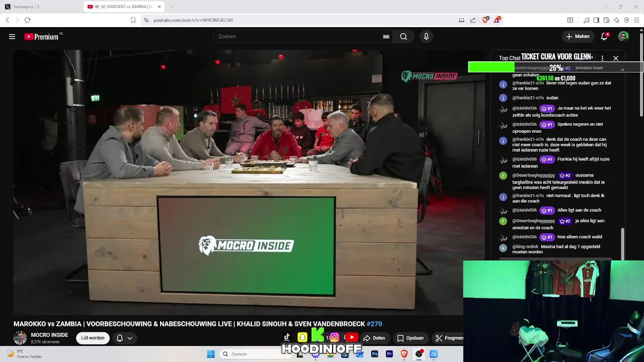The image size is (644, 362).
Task: Expand the notification bell dropdown for channel
Action: pos(124,338)
